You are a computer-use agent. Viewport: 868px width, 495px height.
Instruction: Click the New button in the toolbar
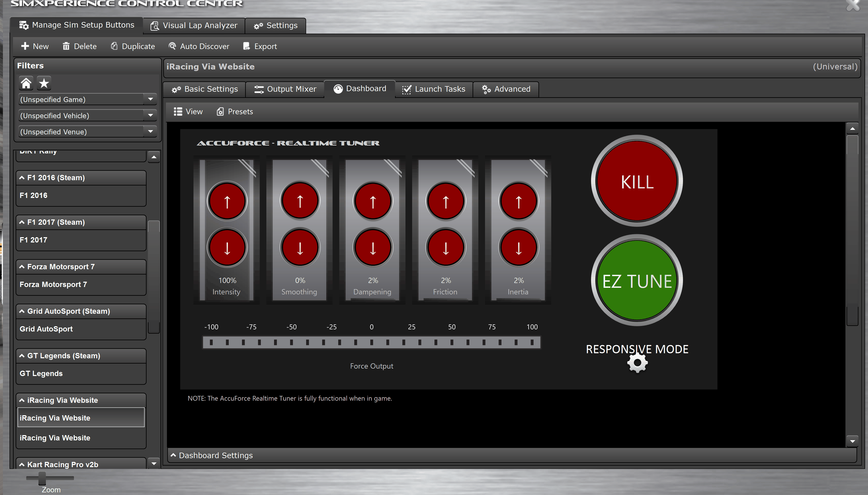tap(35, 46)
